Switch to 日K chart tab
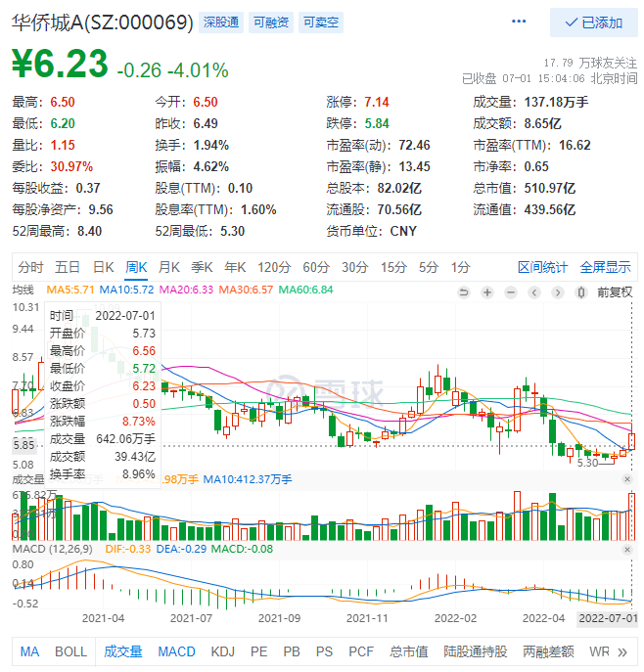 point(104,267)
